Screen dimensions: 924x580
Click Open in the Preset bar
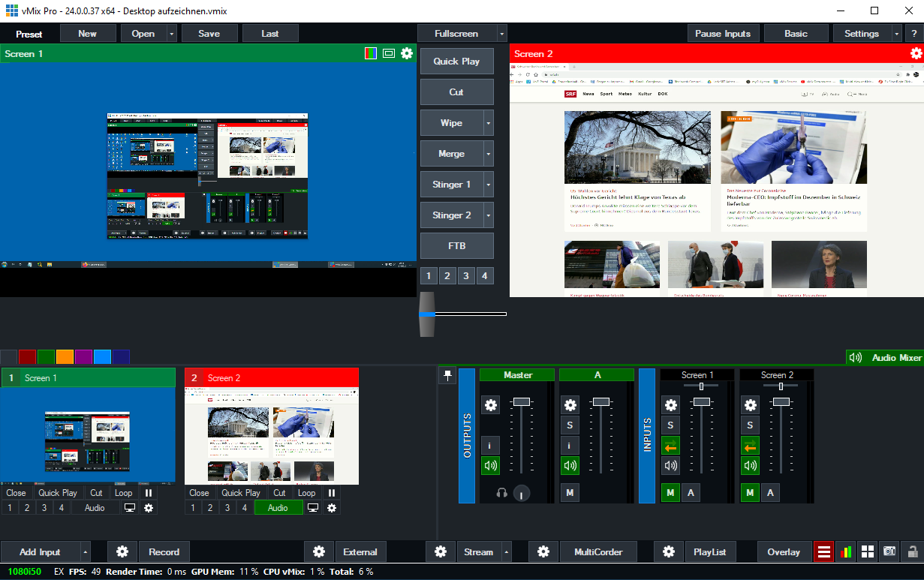coord(143,34)
